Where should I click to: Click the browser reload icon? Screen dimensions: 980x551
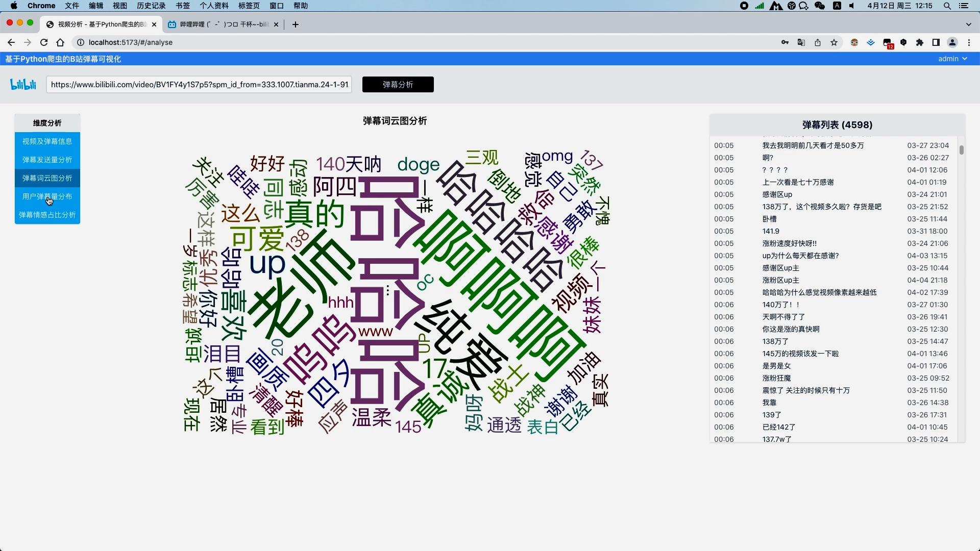(x=44, y=42)
